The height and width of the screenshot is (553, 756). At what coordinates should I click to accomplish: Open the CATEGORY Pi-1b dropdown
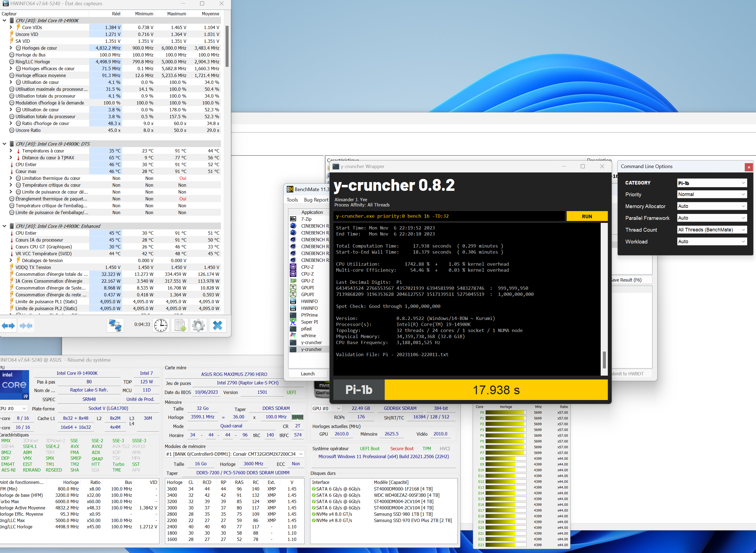pos(712,183)
